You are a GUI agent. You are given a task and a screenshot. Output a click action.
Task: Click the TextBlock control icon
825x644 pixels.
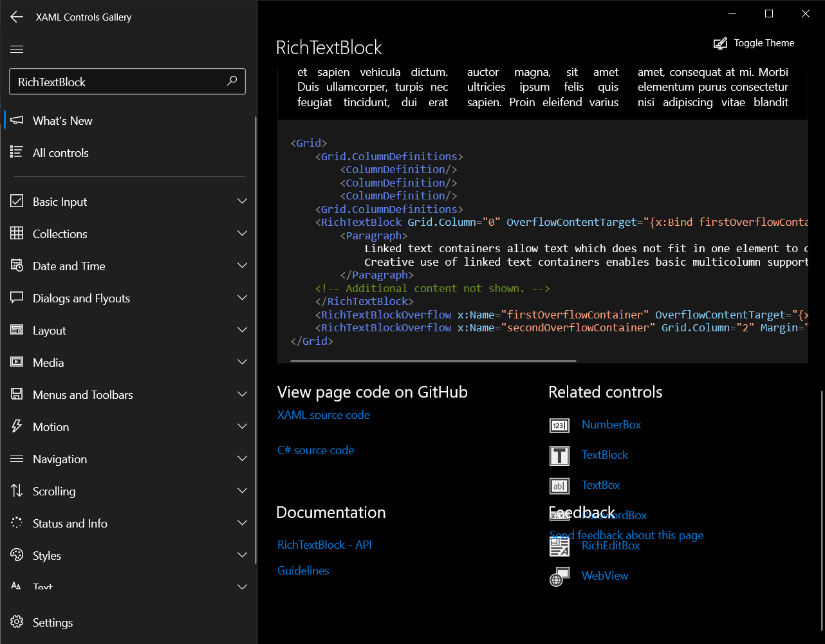pos(559,455)
